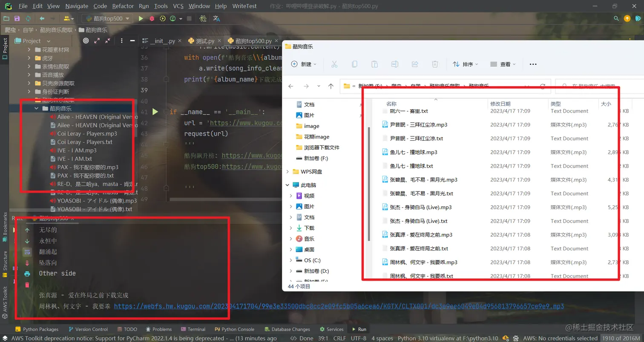The image size is (644, 342).
Task: Start debugging with the red bug icon
Action: pos(152,19)
